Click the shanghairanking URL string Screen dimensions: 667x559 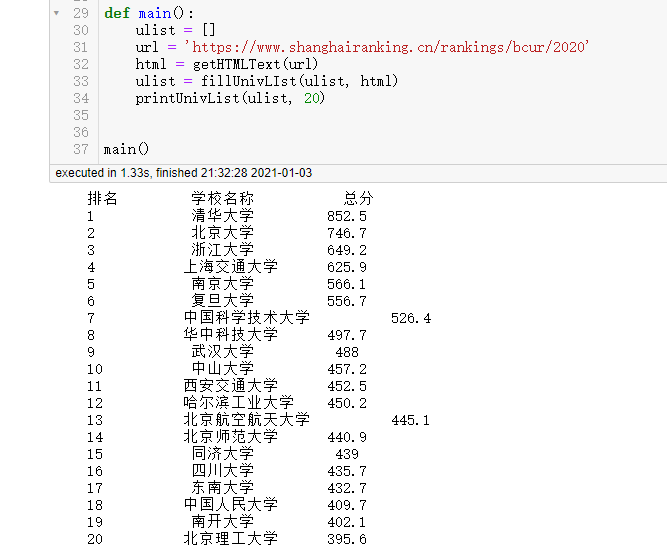(x=387, y=47)
